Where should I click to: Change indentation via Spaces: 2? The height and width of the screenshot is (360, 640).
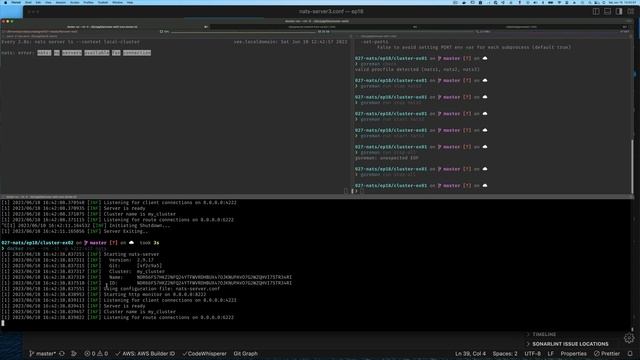click(505, 353)
